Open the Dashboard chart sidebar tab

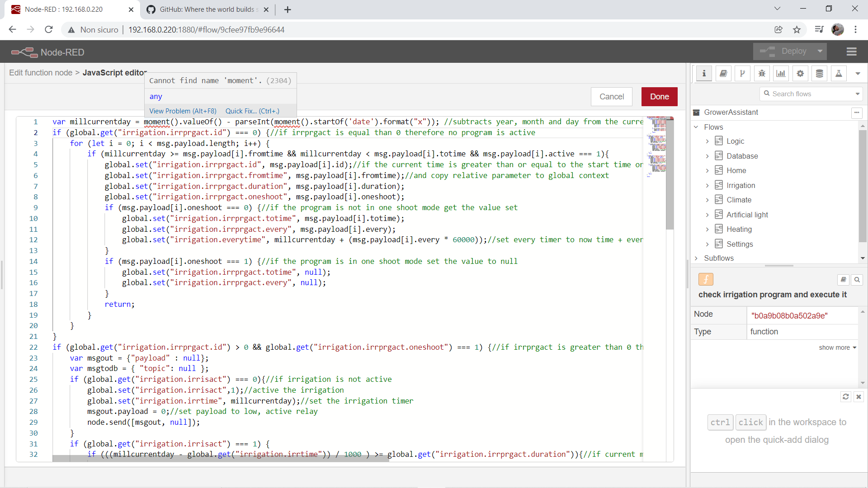pyautogui.click(x=781, y=74)
